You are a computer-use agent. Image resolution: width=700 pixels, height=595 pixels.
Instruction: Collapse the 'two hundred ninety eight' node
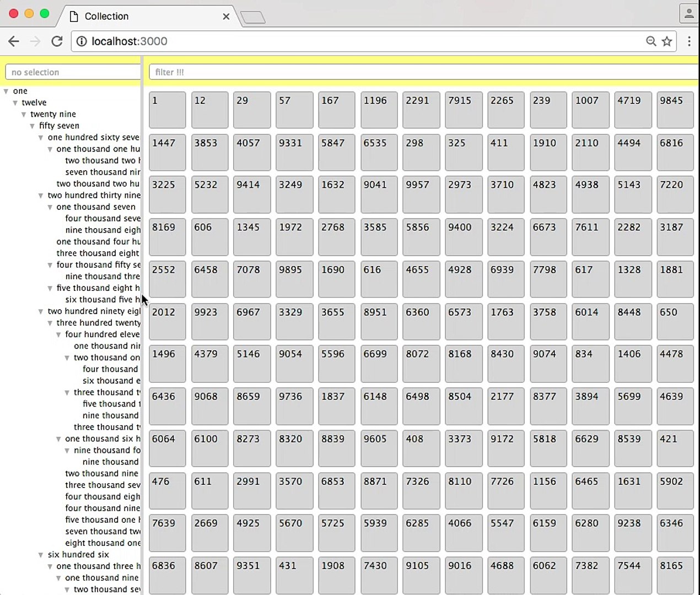(41, 311)
